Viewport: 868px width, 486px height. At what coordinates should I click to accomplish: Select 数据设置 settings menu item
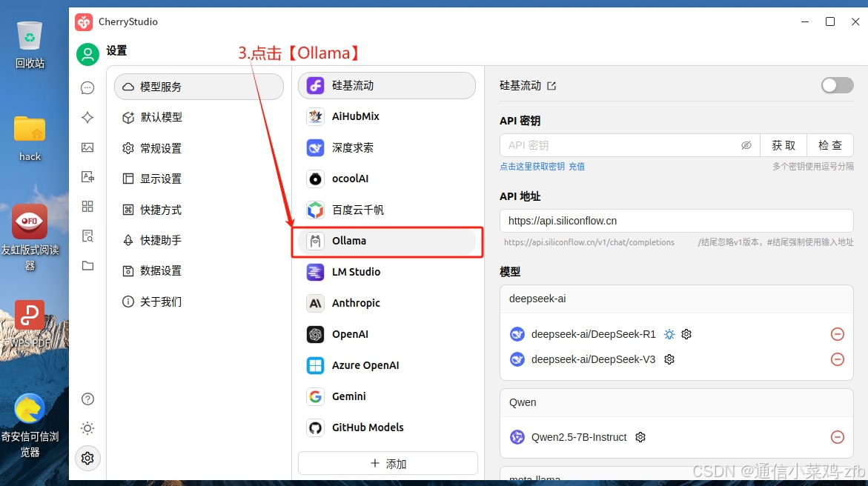pyautogui.click(x=199, y=270)
